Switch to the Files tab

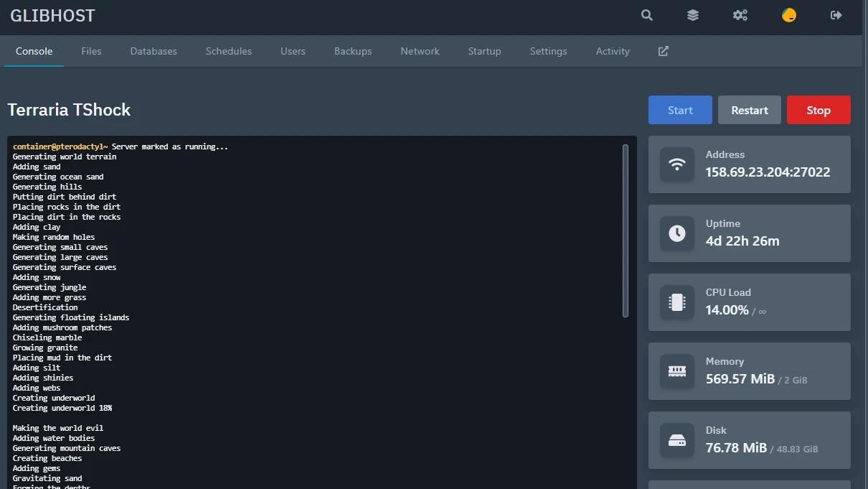point(91,51)
